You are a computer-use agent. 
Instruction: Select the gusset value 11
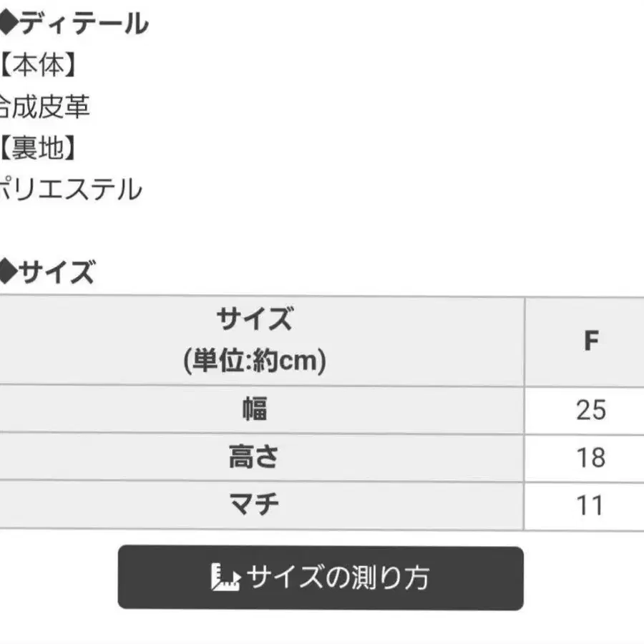[590, 506]
